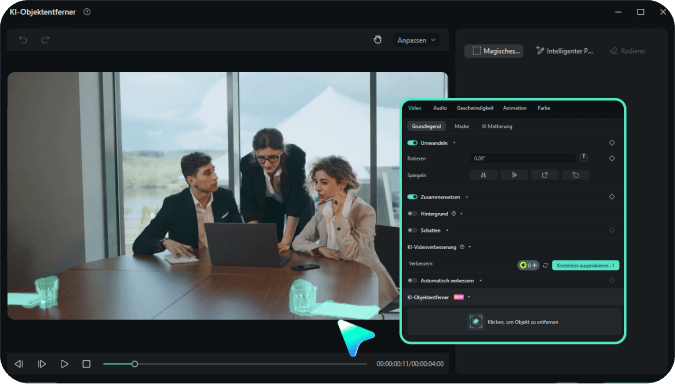Click 'Klicken, um Objekt zu entfernen' button
675x384 pixels.
click(514, 322)
